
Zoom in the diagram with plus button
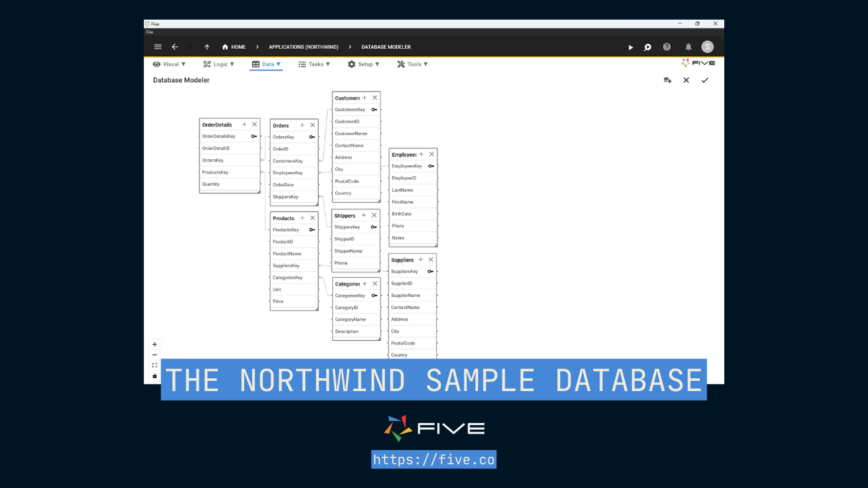[x=155, y=344]
